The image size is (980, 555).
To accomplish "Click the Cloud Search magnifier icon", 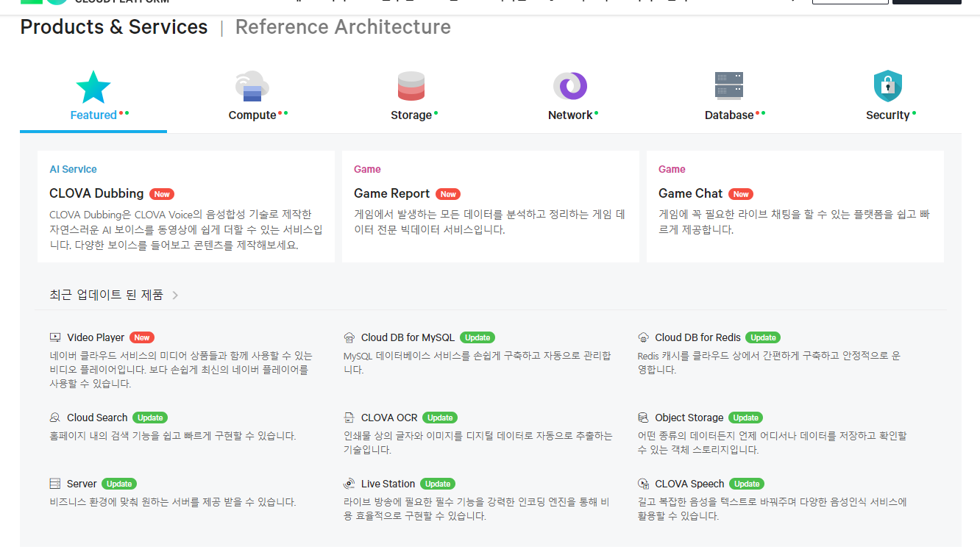I will tap(55, 418).
